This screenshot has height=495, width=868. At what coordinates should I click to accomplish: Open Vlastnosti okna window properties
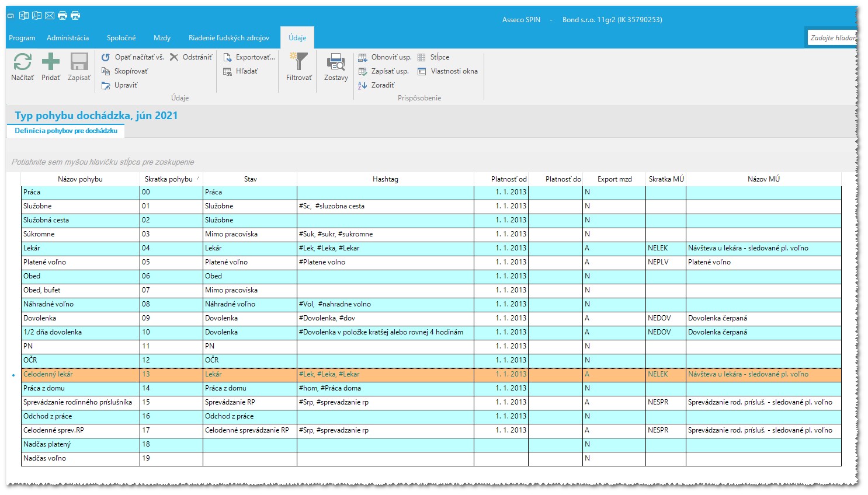tap(447, 71)
